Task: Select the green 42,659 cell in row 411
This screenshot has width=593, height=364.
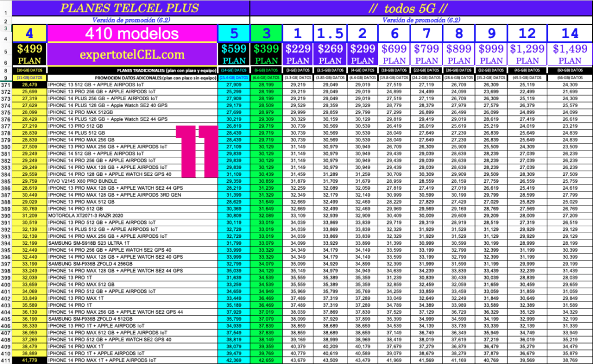Action: coord(266,360)
